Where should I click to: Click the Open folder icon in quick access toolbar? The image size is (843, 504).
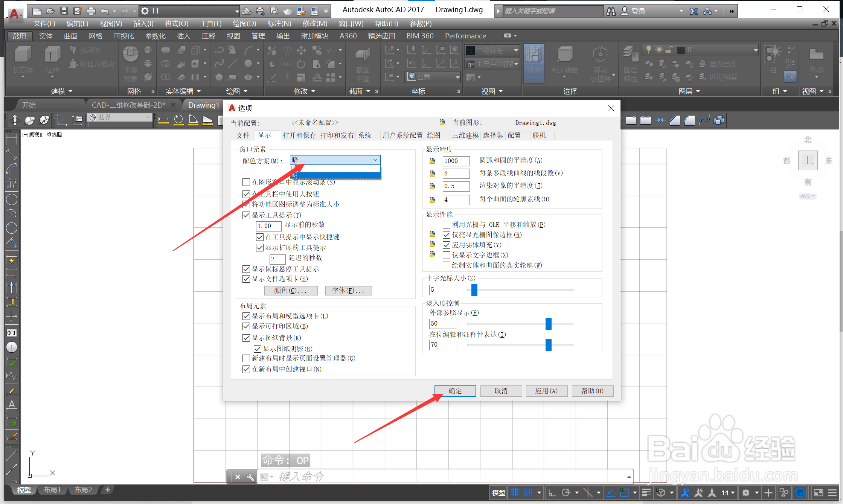[50, 11]
